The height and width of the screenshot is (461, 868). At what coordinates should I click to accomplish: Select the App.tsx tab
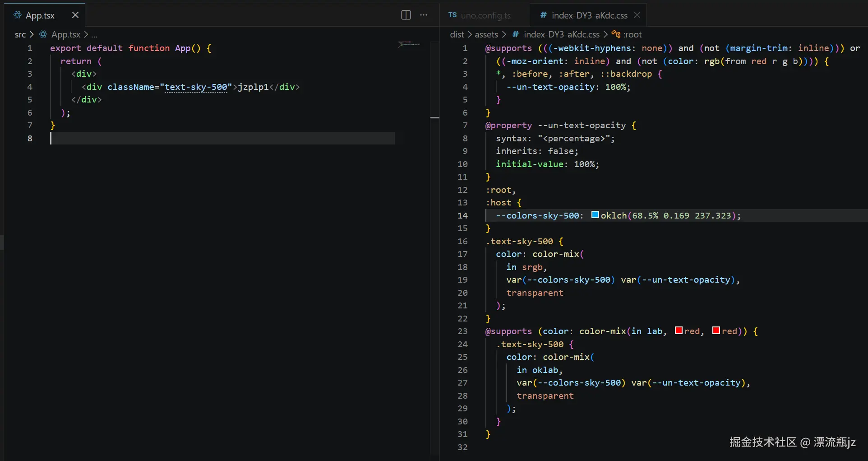pyautogui.click(x=44, y=15)
